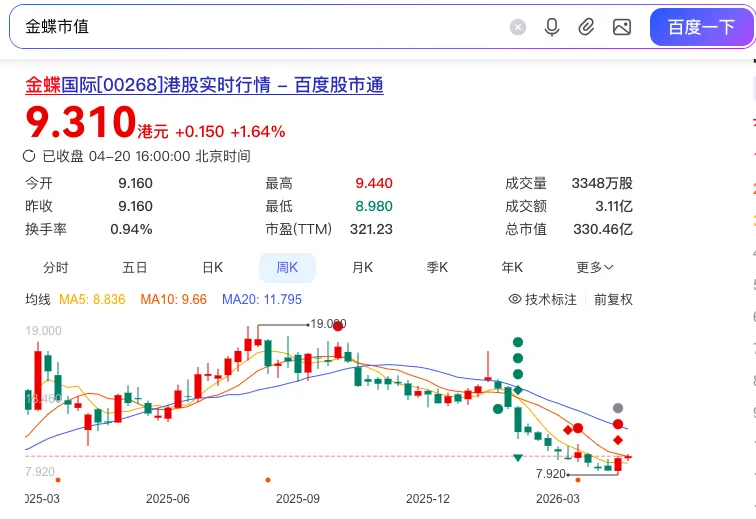Click the red dot at 19.000 peak
Viewport: 756px width, 519px height.
pos(338,327)
